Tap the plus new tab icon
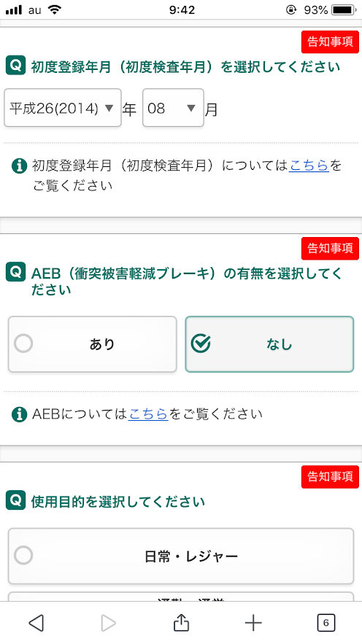362x644 pixels. (x=253, y=623)
